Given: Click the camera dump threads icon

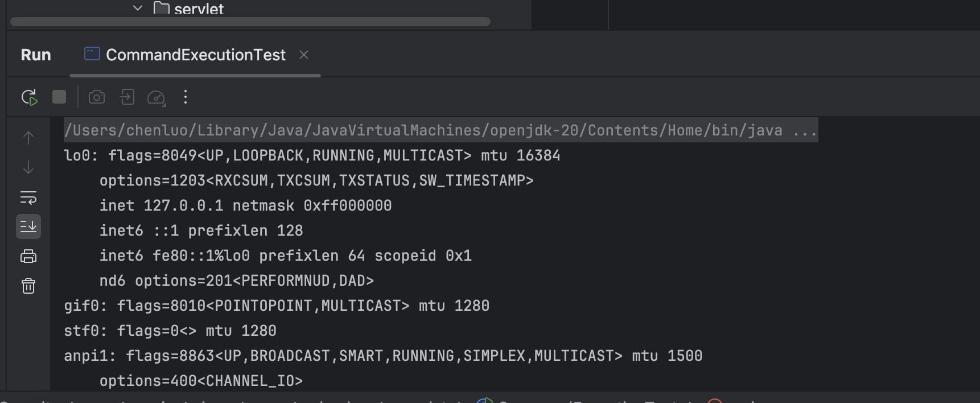Looking at the screenshot, I should pyautogui.click(x=97, y=97).
